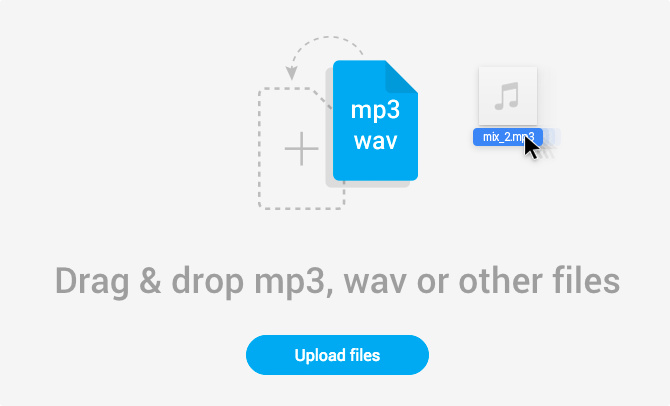Click the ampersand in the heading
Viewport: 670px width, 406px height.
point(150,281)
